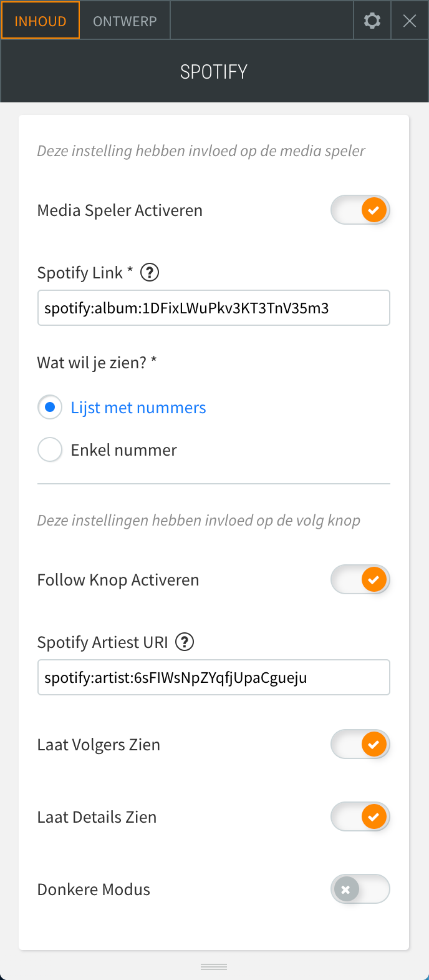The width and height of the screenshot is (429, 980).
Task: Open the settings gear icon
Action: [x=372, y=21]
